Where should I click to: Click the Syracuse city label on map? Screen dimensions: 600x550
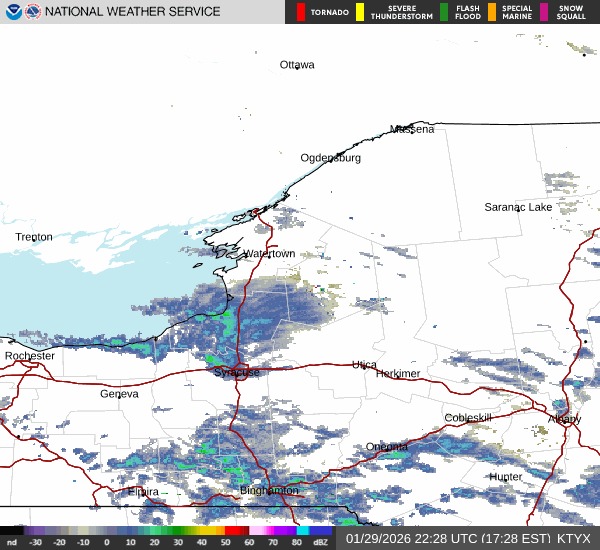tap(237, 372)
